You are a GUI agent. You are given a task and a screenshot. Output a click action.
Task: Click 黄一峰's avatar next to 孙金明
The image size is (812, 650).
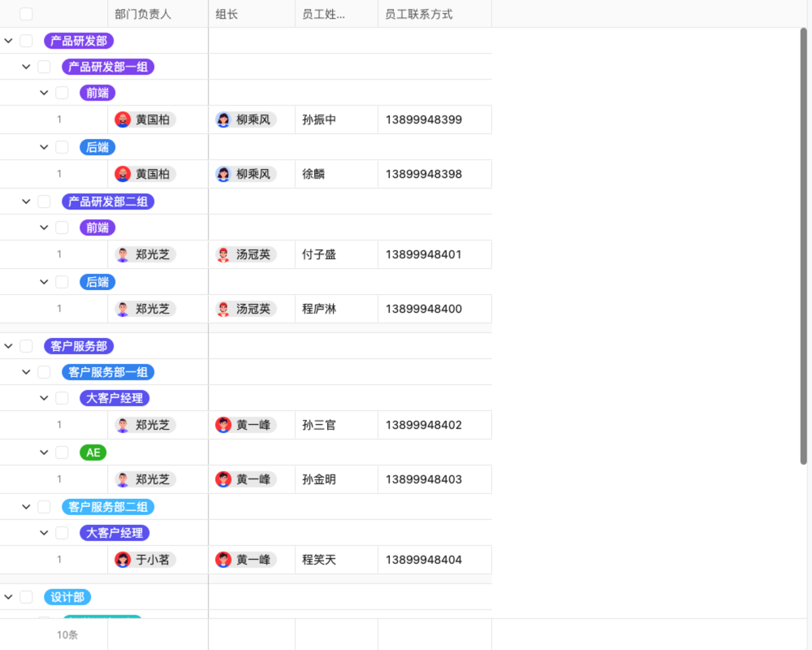click(x=222, y=479)
